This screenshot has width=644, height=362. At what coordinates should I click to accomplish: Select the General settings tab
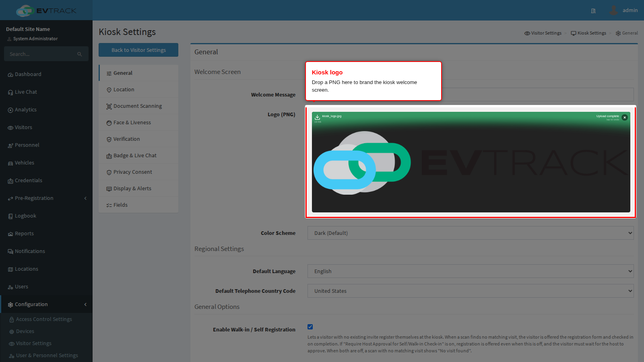[138, 73]
